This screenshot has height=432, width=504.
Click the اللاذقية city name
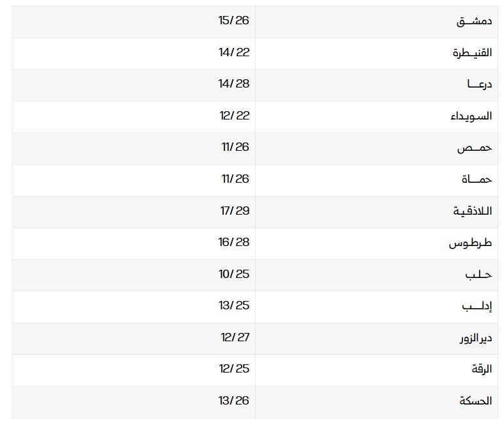[473, 212]
